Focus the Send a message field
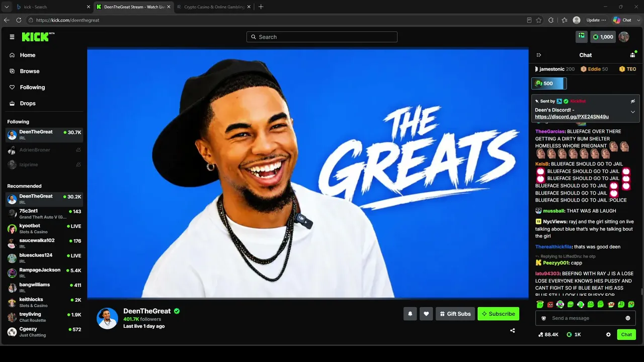The image size is (644, 362). 586,318
